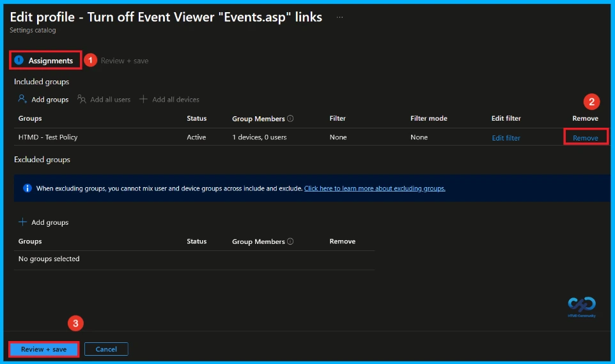Viewport: 615px width, 364px height.
Task: Click the Active status cell
Action: [x=196, y=137]
